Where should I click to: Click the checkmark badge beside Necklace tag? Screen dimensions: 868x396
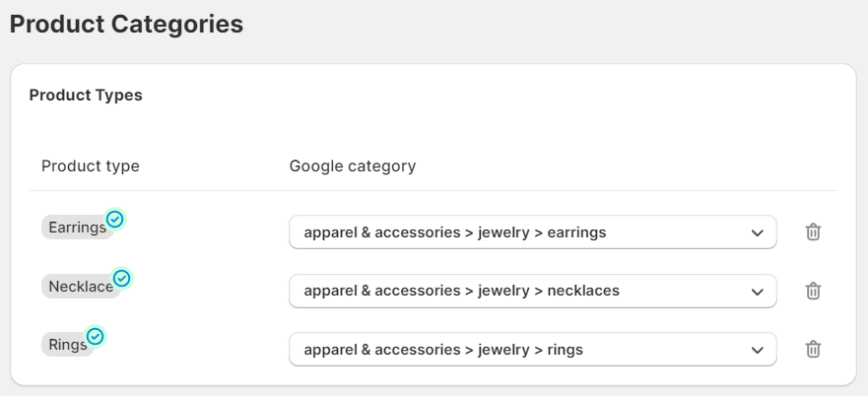(x=122, y=278)
